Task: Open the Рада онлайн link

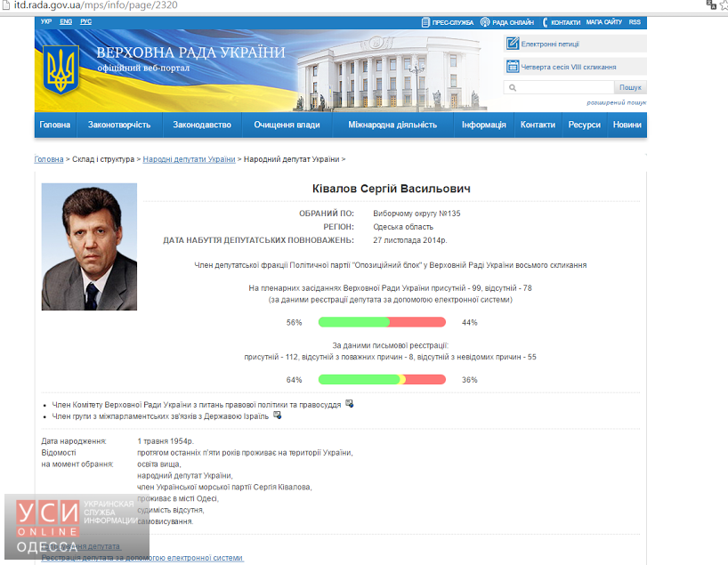Action: pyautogui.click(x=513, y=22)
